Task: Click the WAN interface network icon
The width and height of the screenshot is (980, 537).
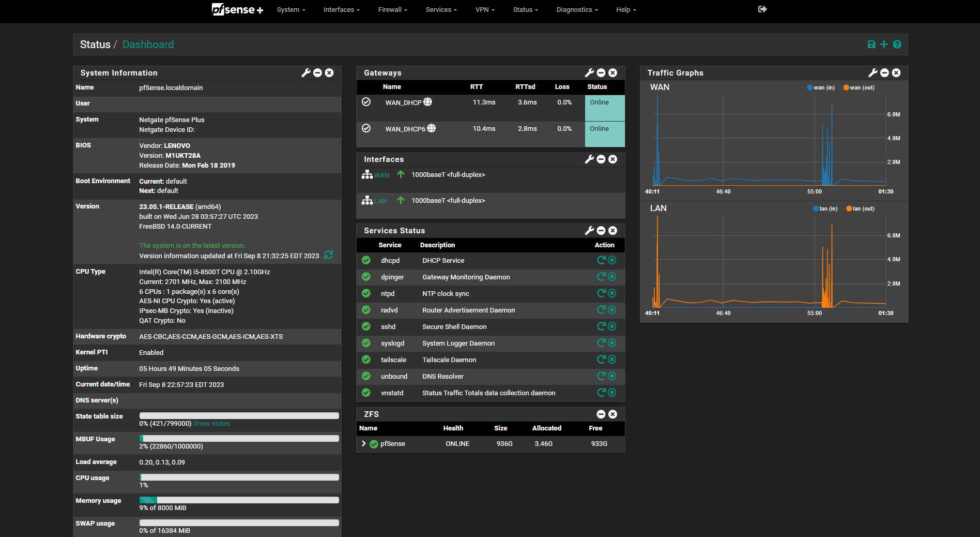Action: (367, 174)
